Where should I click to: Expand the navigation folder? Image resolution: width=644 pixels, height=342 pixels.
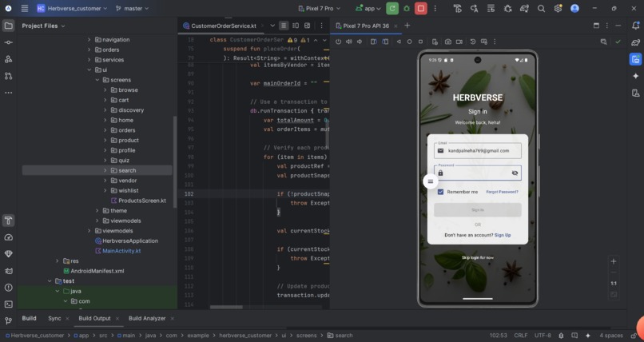click(89, 40)
